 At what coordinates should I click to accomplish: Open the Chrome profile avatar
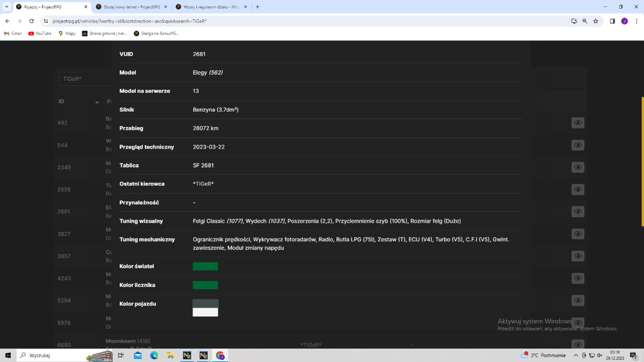[x=624, y=21]
